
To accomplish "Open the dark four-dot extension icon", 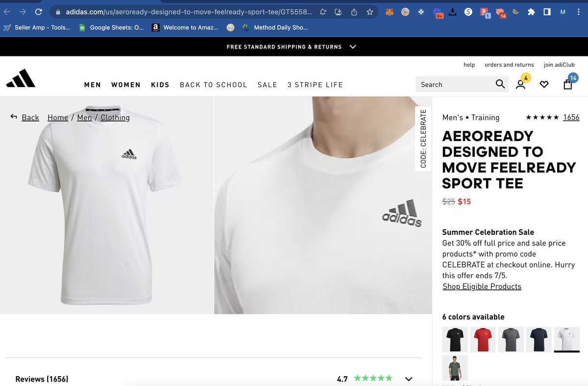I will pos(421,12).
